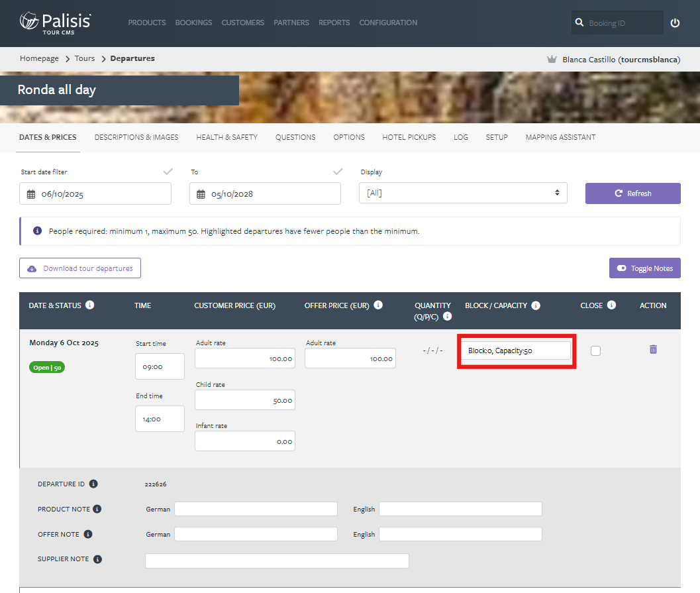Open the Bookings menu
This screenshot has width=700, height=593.
(194, 23)
